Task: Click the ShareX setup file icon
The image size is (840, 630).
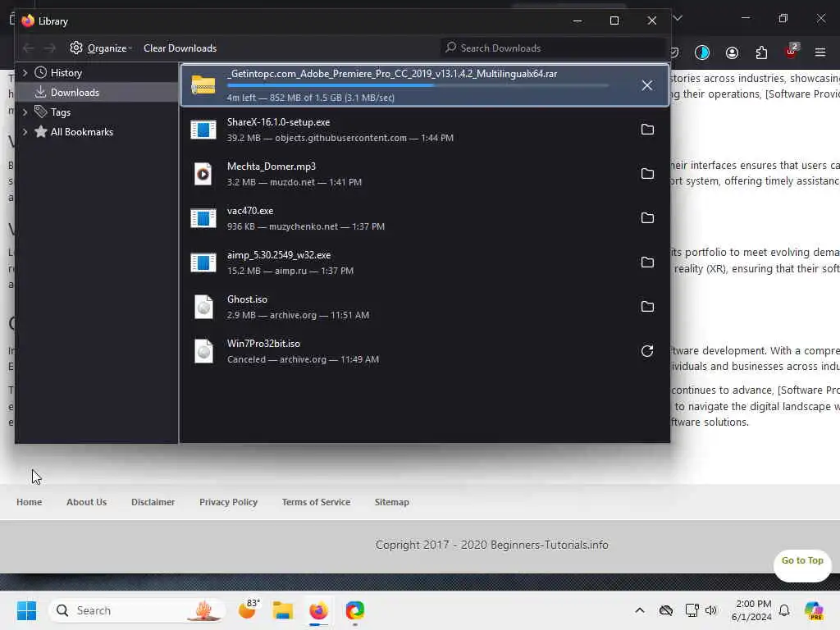Action: [x=203, y=130]
